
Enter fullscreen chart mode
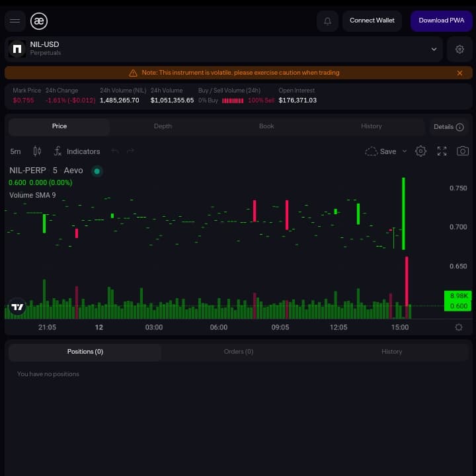[x=442, y=151]
